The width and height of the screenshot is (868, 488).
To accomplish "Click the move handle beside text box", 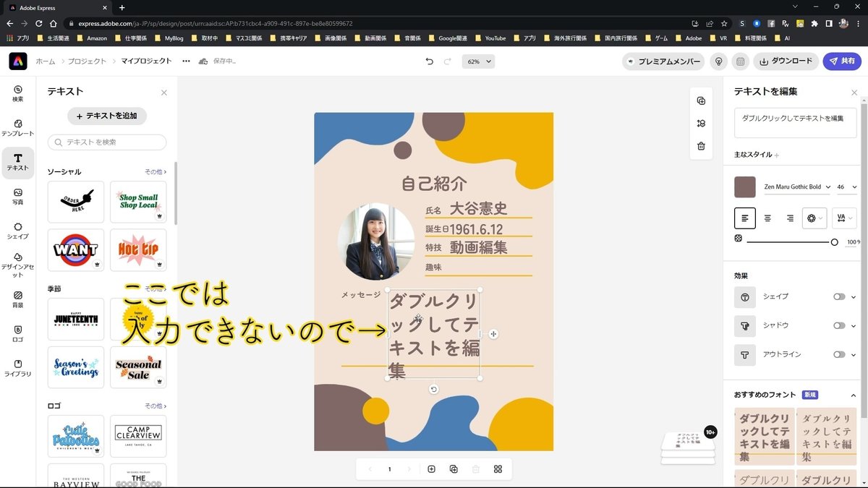I will tap(493, 334).
